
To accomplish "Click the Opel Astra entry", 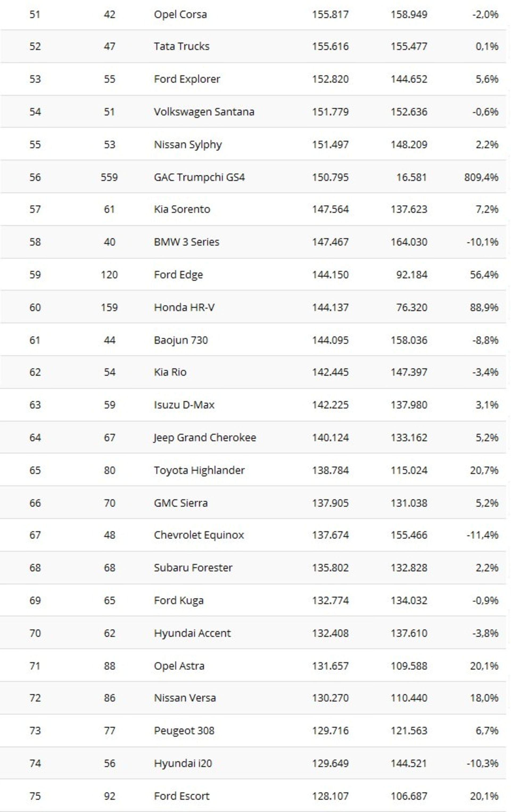I will (x=179, y=666).
